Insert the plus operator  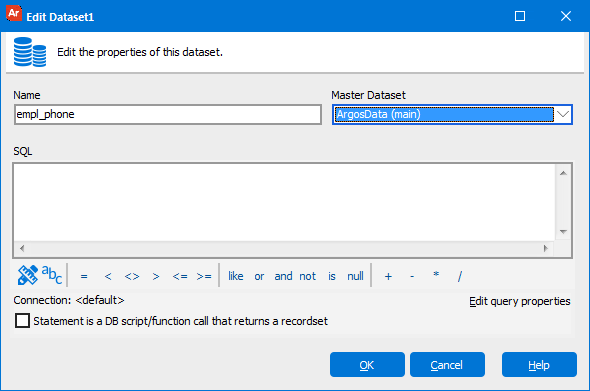(388, 277)
